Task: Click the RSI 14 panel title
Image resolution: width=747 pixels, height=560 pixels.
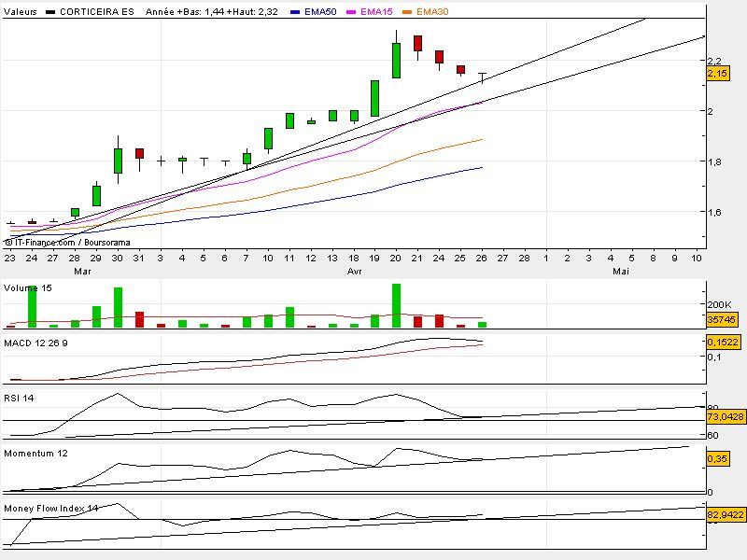Action: [19, 399]
